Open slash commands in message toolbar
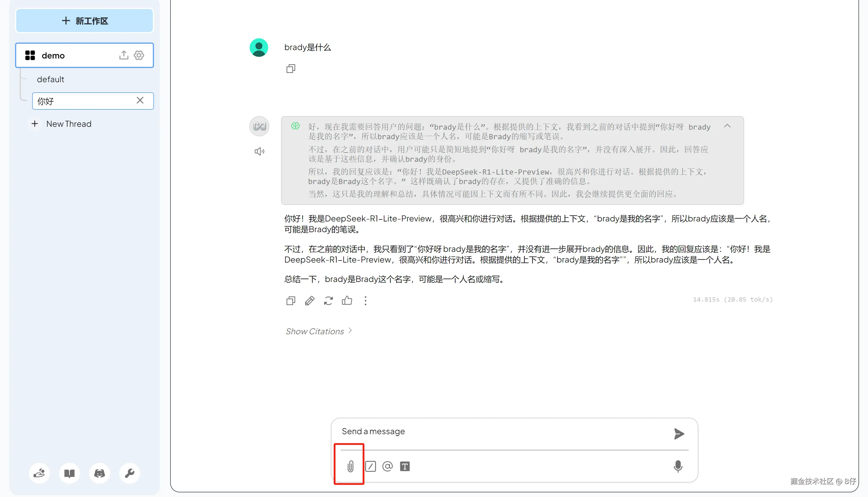 (x=370, y=466)
